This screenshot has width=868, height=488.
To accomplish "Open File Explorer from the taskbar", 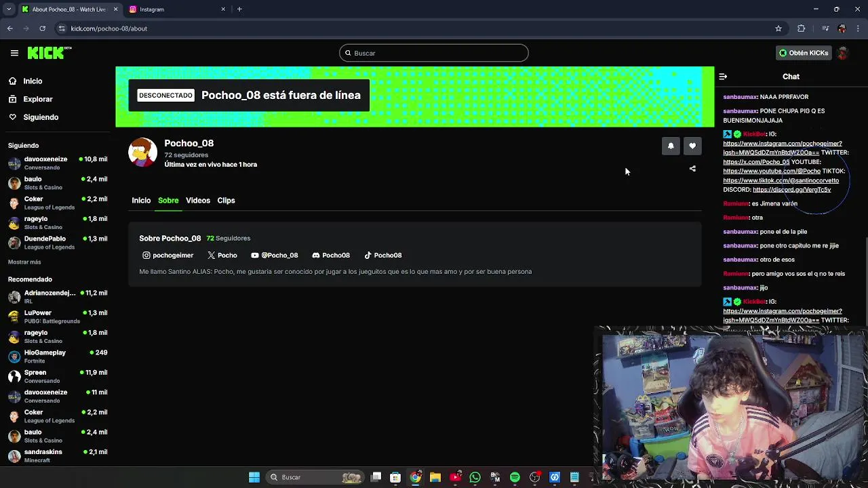I will pos(435,477).
